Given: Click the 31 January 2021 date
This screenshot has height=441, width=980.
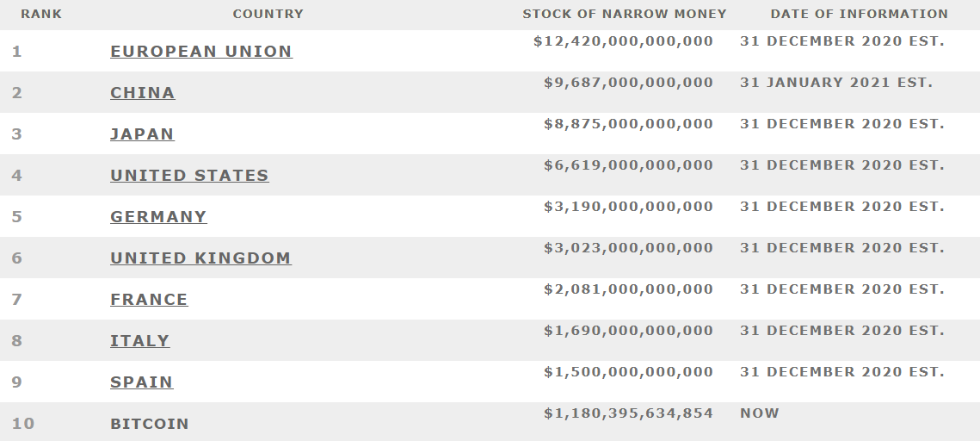Looking at the screenshot, I should (x=836, y=83).
